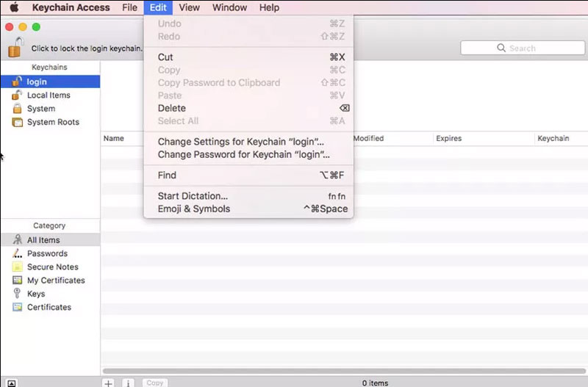
Task: Choose Find from the Edit menu
Action: [x=167, y=176]
